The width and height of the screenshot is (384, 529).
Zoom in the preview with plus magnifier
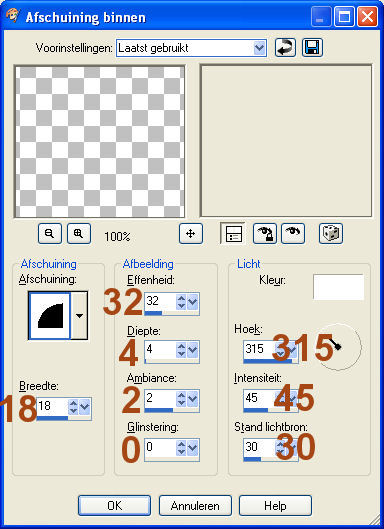click(79, 233)
